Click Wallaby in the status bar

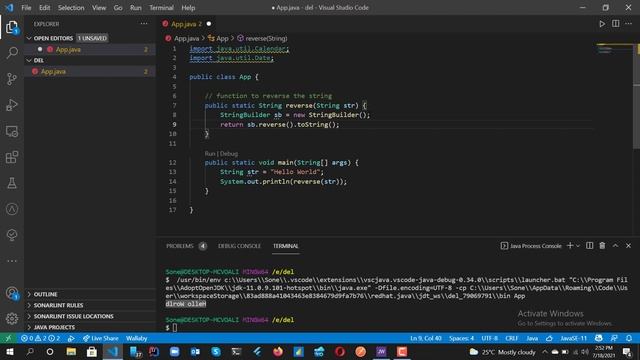click(x=136, y=338)
